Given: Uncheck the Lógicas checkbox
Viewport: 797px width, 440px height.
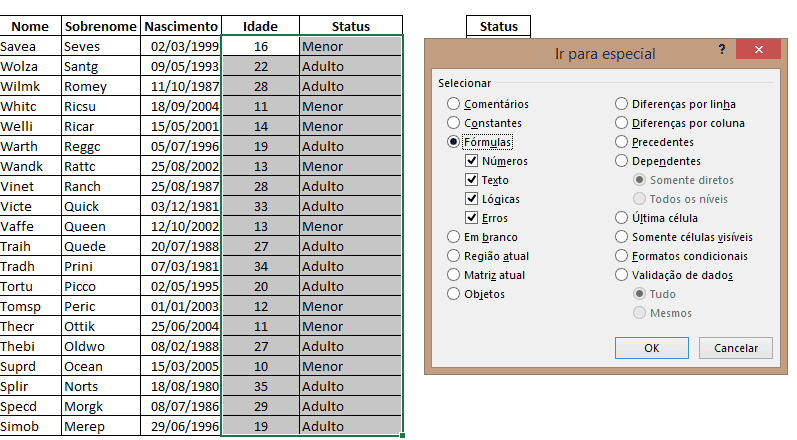Looking at the screenshot, I should click(472, 199).
